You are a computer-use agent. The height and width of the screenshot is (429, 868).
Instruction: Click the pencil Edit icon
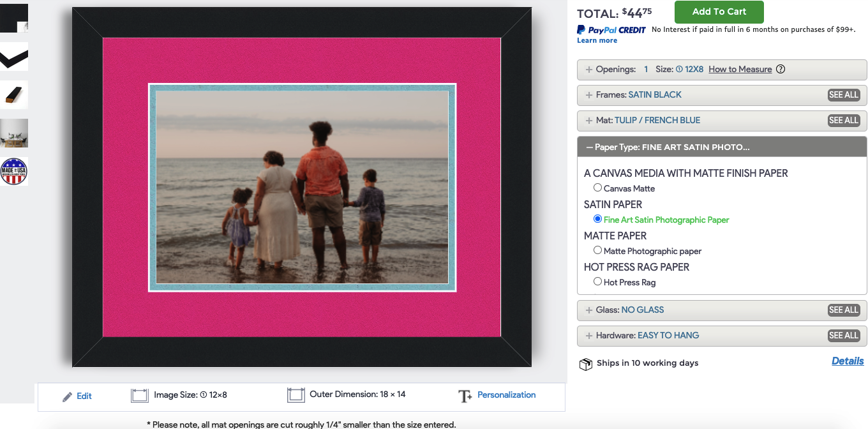point(67,395)
